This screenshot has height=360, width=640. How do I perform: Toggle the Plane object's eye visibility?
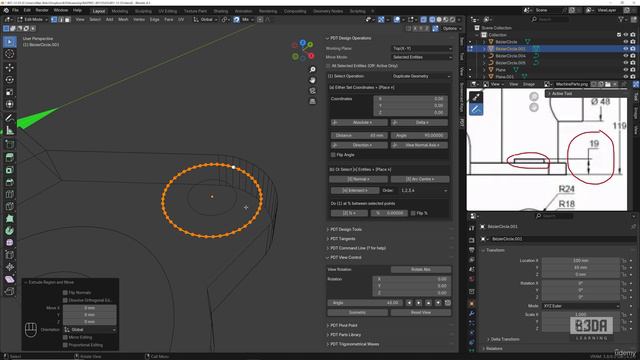(x=626, y=69)
